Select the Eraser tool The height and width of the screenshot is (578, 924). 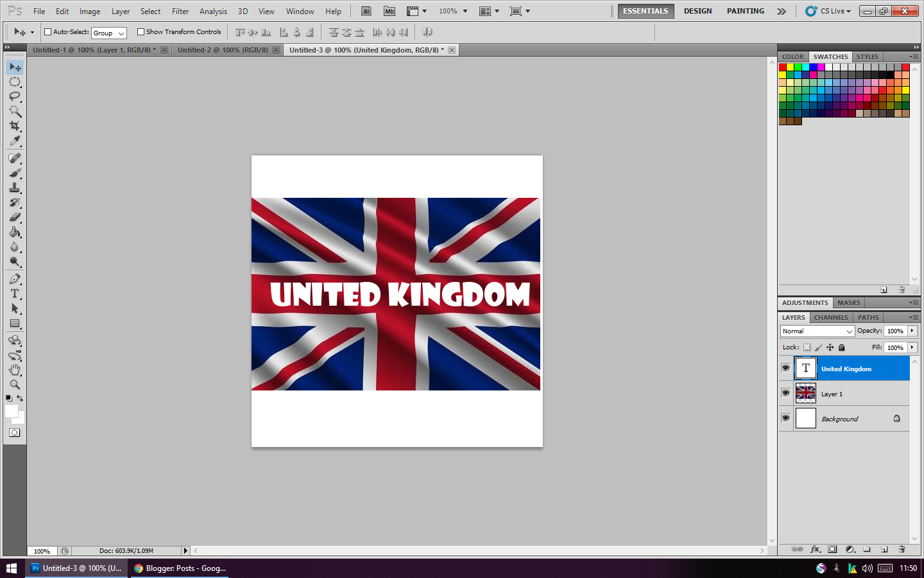pyautogui.click(x=15, y=217)
